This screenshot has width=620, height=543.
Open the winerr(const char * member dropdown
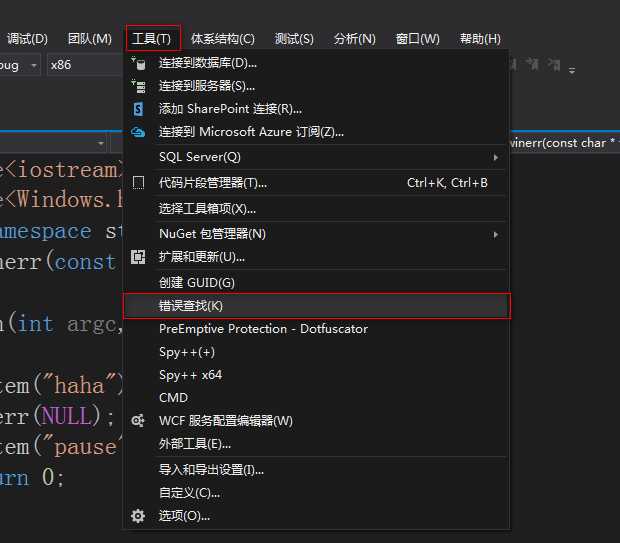point(565,143)
